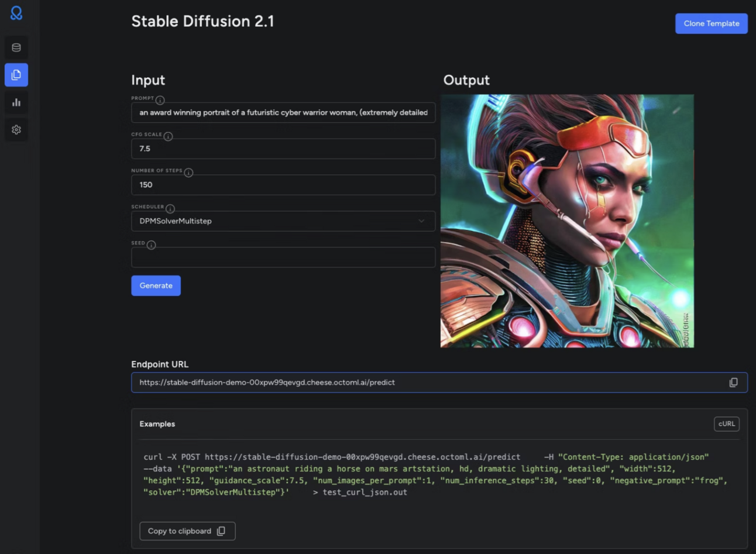Click the OctoML logo icon
The height and width of the screenshot is (554, 756).
(16, 13)
